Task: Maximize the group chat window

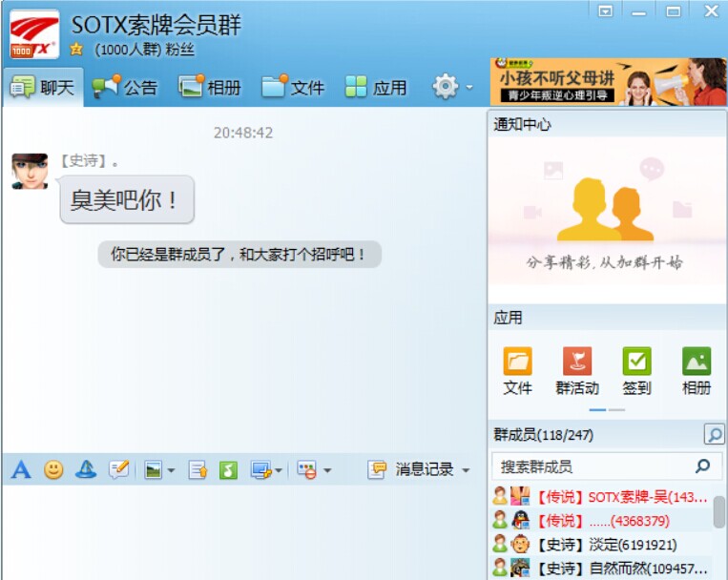Action: [x=674, y=11]
